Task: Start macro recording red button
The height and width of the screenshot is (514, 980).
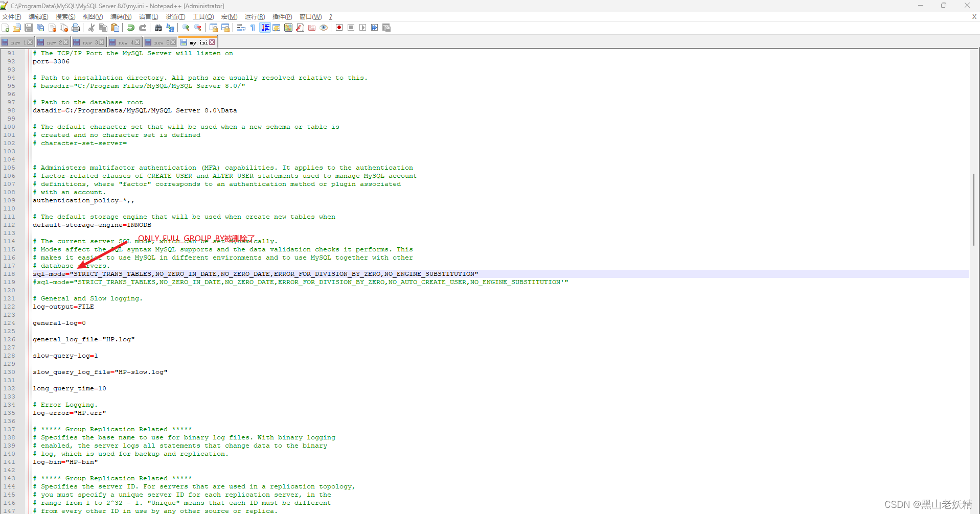Action: (x=339, y=28)
